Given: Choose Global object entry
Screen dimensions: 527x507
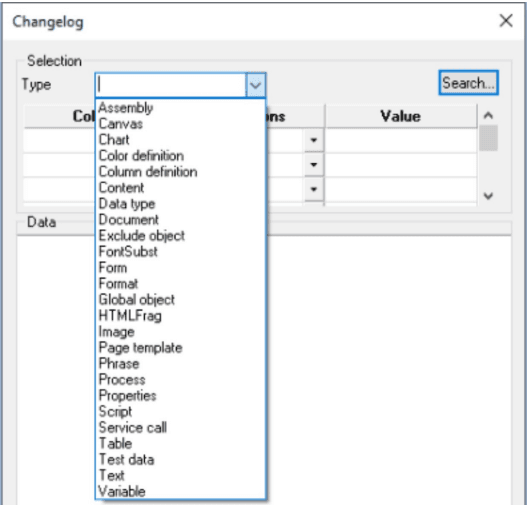Looking at the screenshot, I should point(181,300).
